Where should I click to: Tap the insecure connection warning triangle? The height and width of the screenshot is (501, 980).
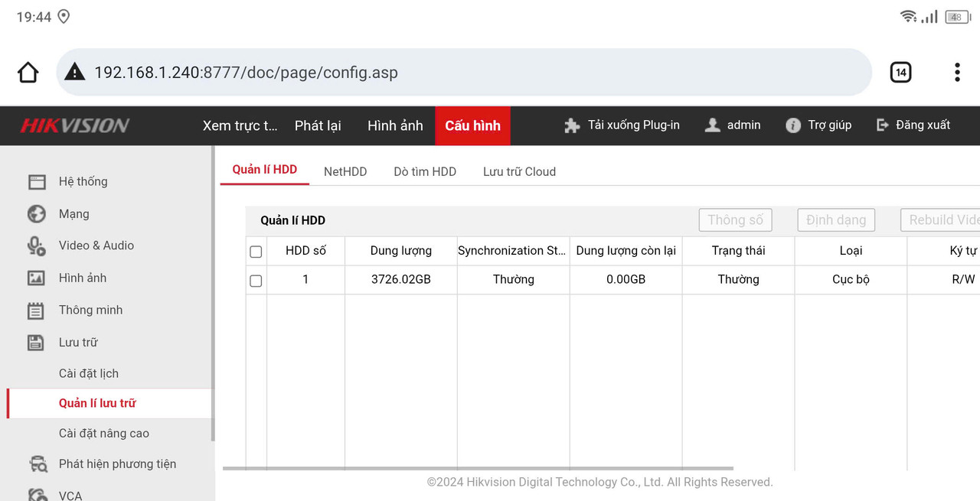coord(74,73)
